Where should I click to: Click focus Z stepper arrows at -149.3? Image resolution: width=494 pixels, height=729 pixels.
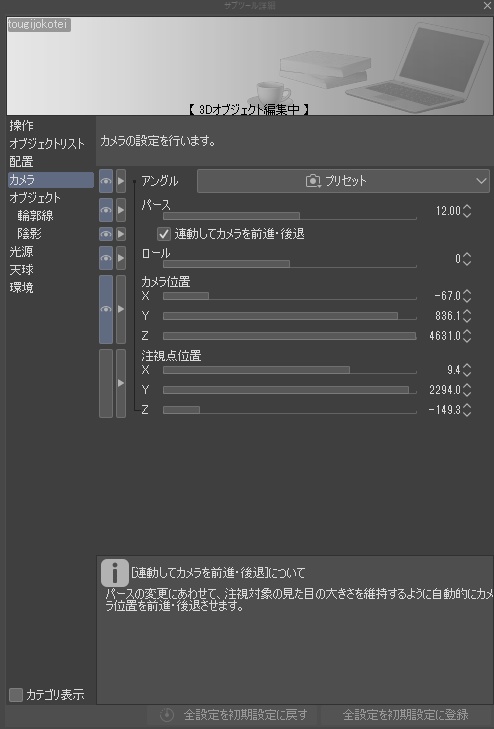pos(467,410)
